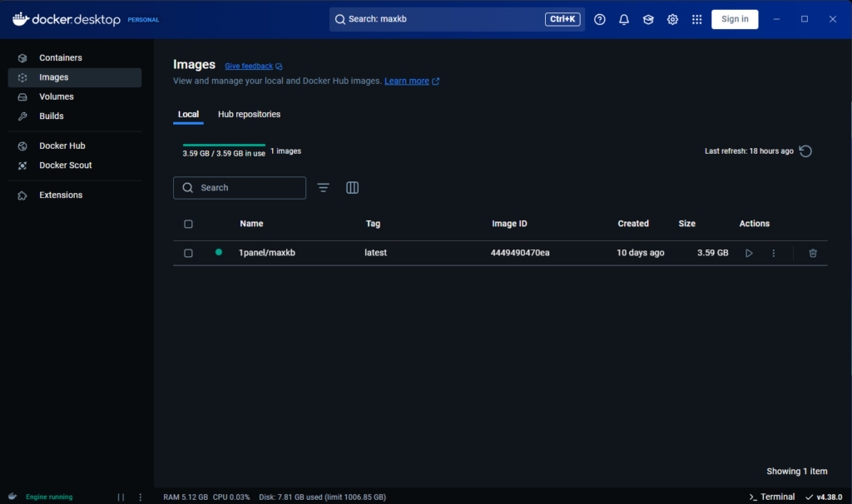This screenshot has height=504, width=852.
Task: Sort by the Name column header
Action: pos(251,224)
